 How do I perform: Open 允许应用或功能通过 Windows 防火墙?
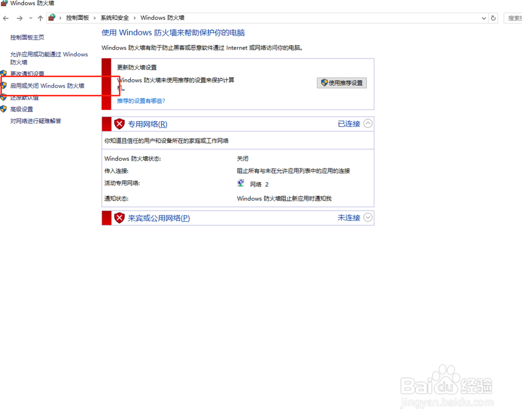pyautogui.click(x=49, y=58)
